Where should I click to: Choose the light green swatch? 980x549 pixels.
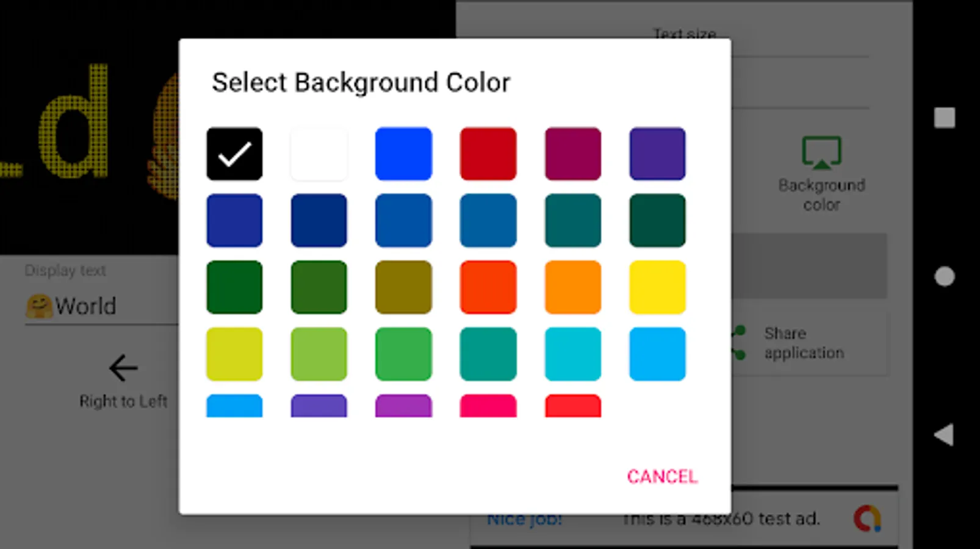[x=319, y=354]
